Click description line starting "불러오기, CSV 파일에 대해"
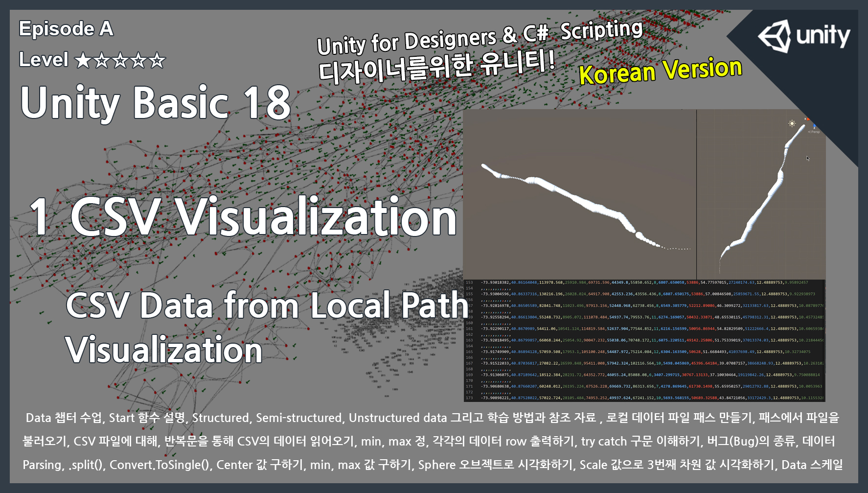 (429, 441)
